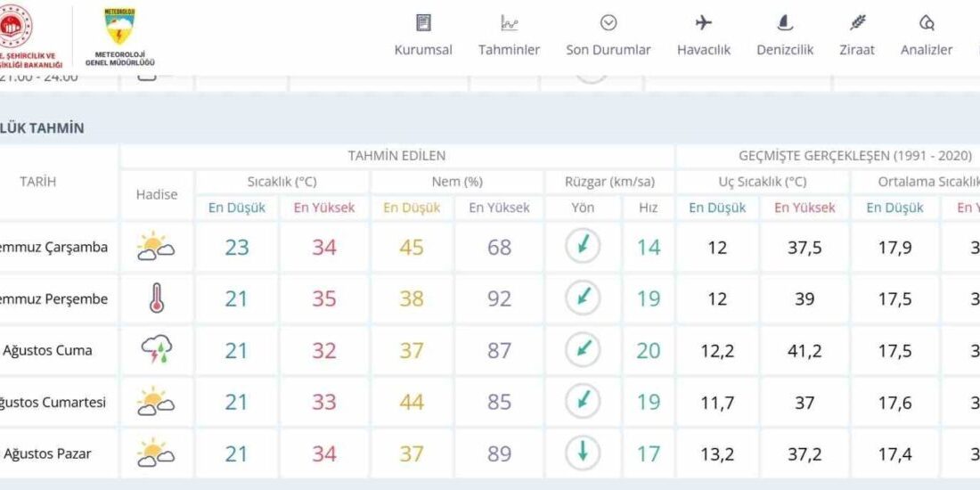Open the Son Durumlar menu

pyautogui.click(x=608, y=50)
